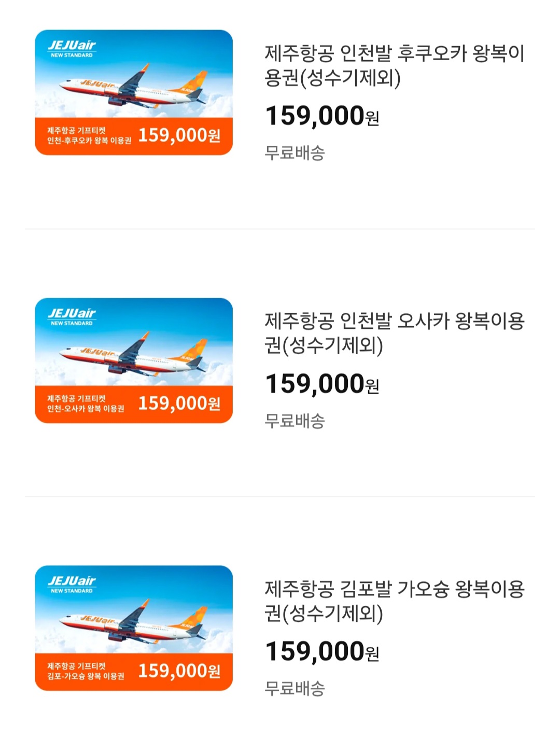Click 무료배송 label under the Osaka voucher
Screen dimensions: 560x738
point(295,421)
